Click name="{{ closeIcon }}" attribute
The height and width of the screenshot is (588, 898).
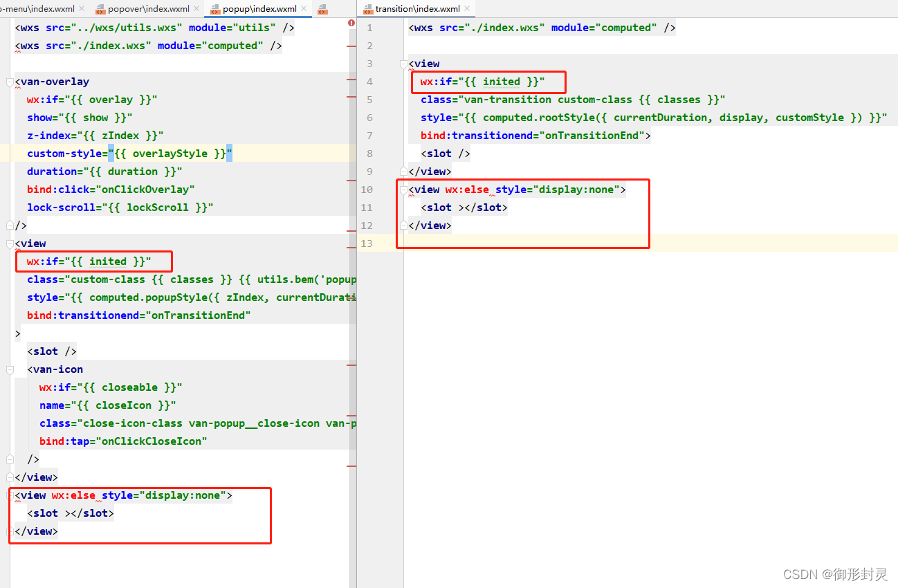(x=108, y=405)
